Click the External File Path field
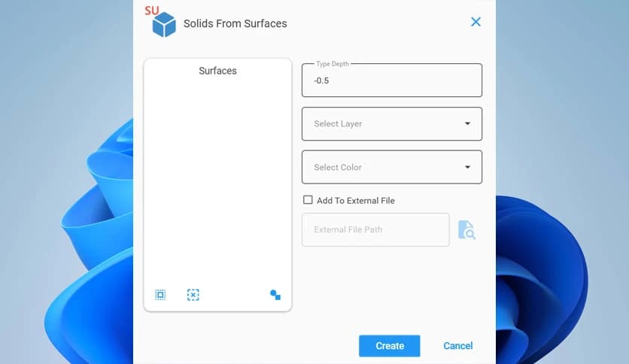The width and height of the screenshot is (629, 364). (x=375, y=230)
